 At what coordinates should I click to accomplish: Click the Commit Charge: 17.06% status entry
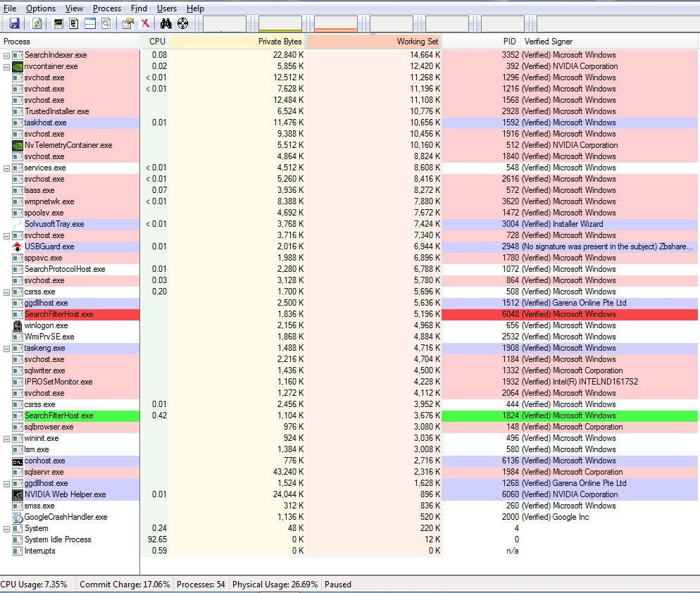click(125, 585)
